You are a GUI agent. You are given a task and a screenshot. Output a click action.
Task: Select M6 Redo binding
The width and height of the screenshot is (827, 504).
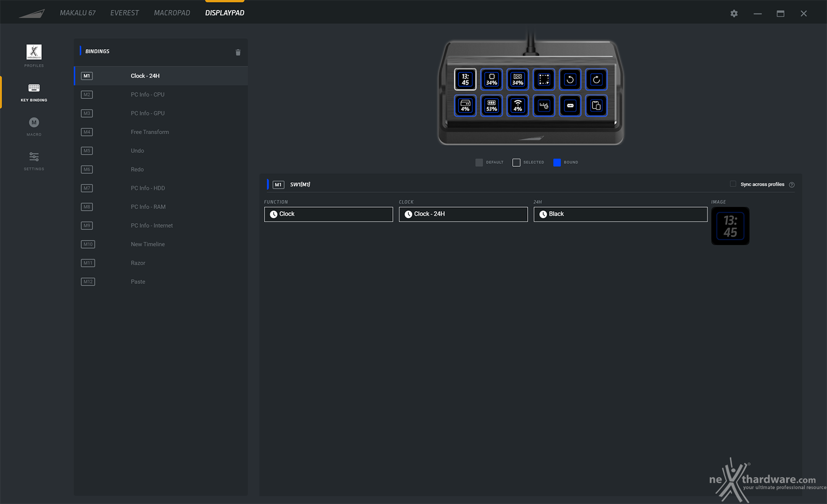(161, 169)
